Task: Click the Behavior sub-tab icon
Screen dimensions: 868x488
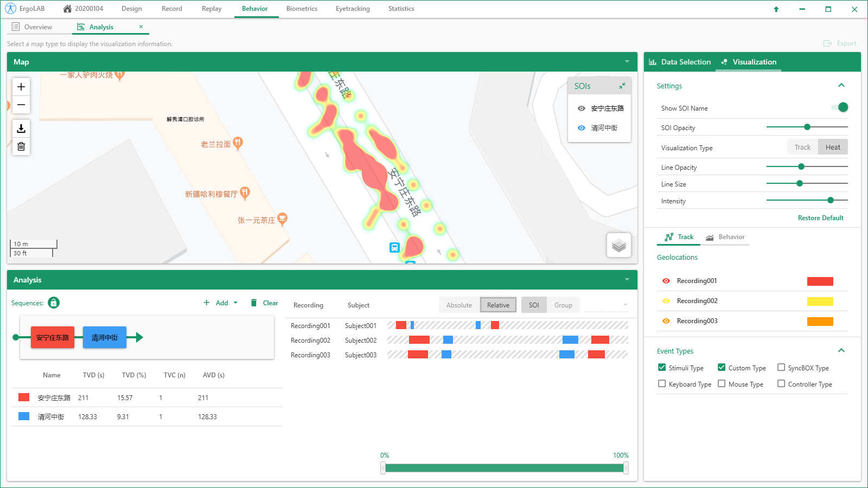Action: tap(710, 237)
